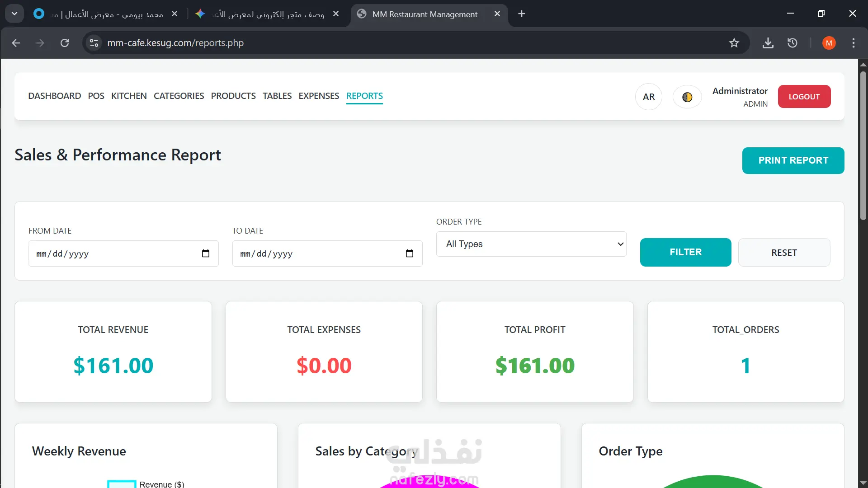Click the Total Orders count 1

pos(746,366)
